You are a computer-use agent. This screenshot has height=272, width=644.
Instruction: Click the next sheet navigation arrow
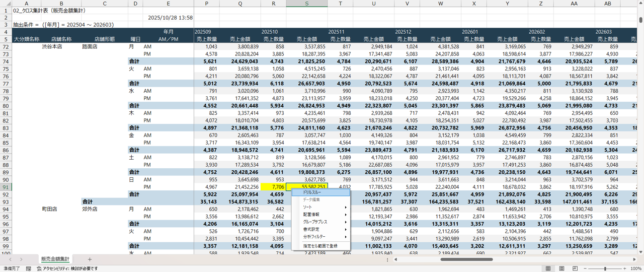click(x=21, y=259)
